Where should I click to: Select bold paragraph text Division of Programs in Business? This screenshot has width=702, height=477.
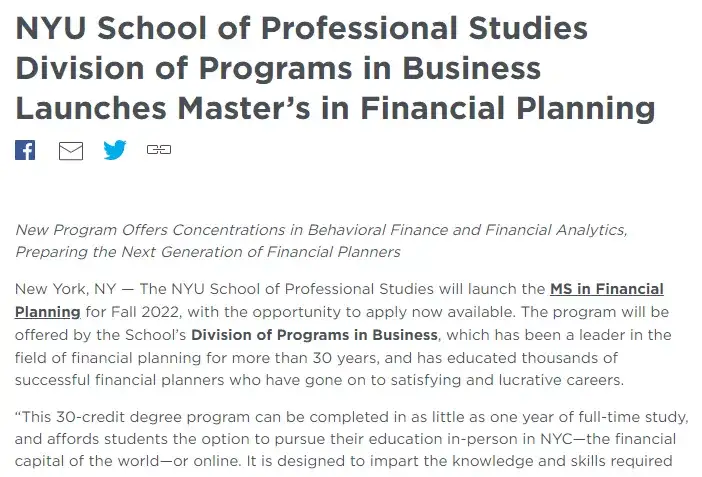(x=314, y=335)
